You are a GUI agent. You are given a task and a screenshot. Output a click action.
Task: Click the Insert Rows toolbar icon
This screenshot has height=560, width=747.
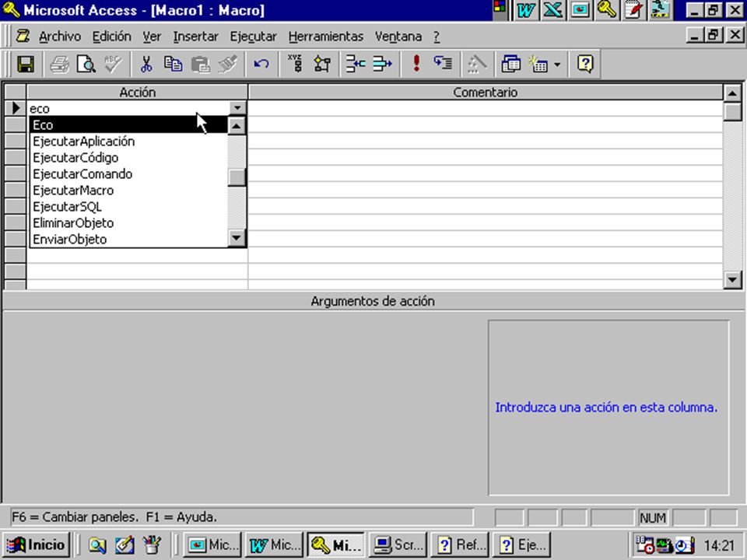coord(356,64)
